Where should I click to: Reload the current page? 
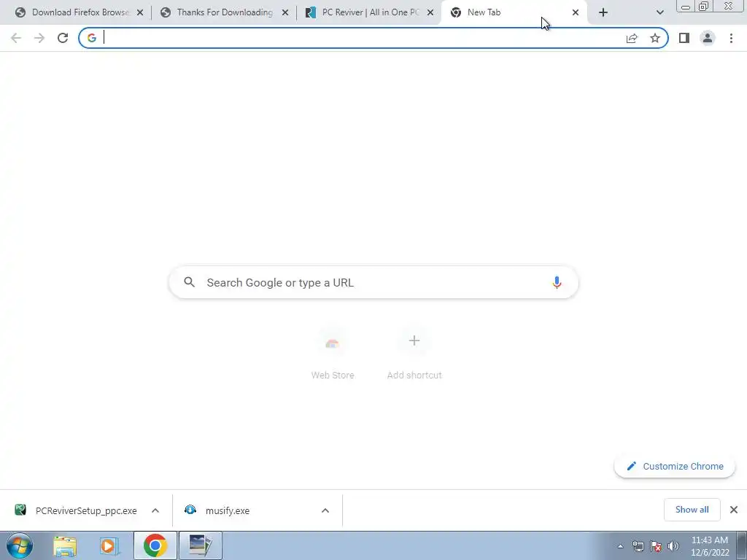(63, 38)
